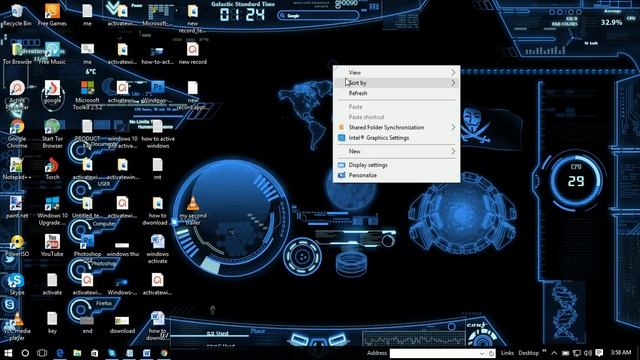
Task: Select the file named key
Action: coord(52,322)
